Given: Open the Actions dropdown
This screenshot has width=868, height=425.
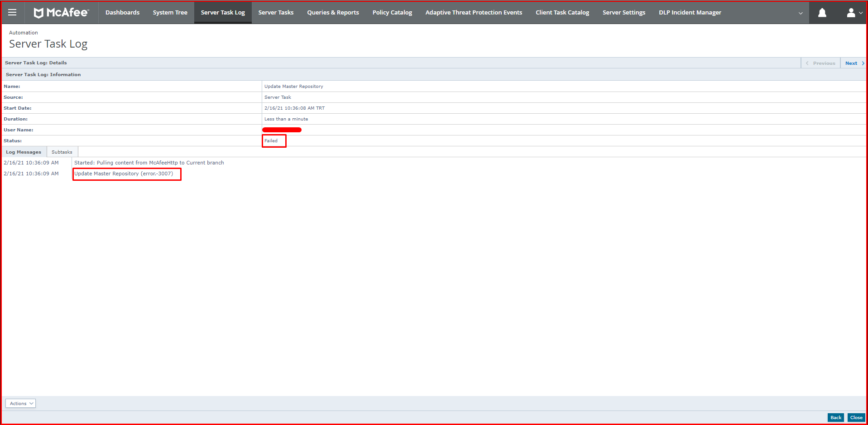Looking at the screenshot, I should 20,403.
